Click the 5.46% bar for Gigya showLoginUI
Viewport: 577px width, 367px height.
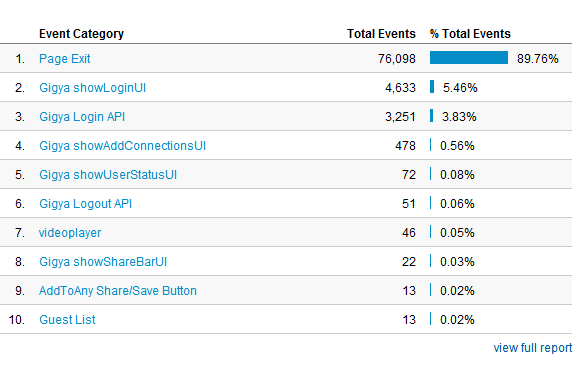[x=432, y=87]
